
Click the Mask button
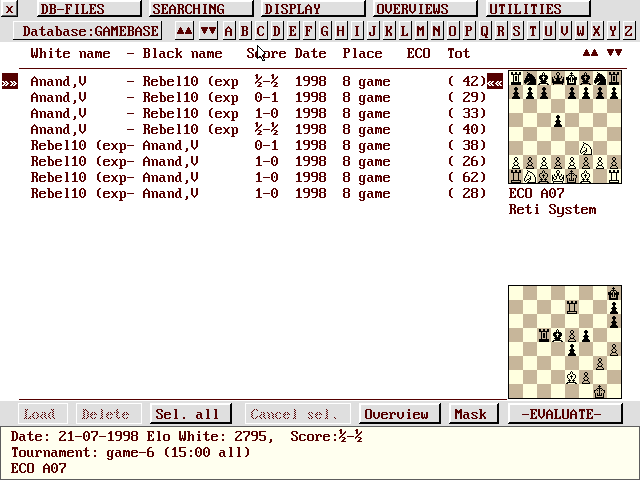pos(470,414)
